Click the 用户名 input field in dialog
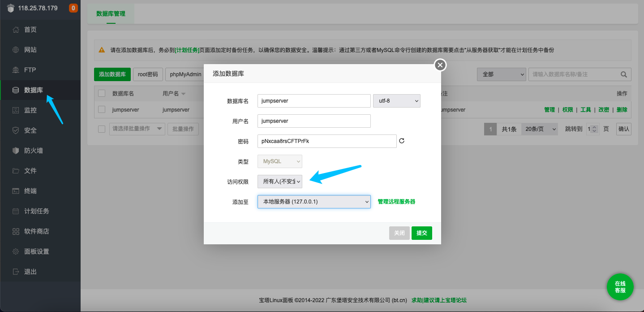 coord(314,121)
